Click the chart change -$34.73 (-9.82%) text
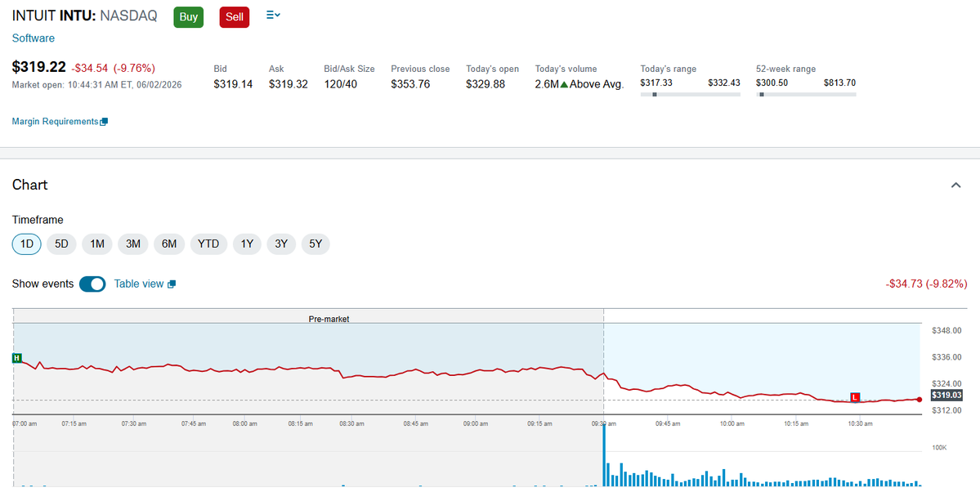This screenshot has height=501, width=980. coord(926,284)
